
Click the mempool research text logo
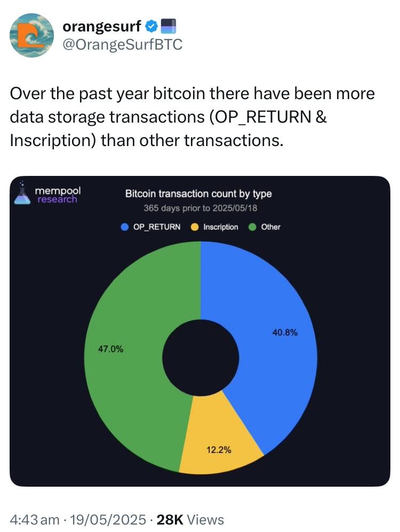pyautogui.click(x=58, y=195)
